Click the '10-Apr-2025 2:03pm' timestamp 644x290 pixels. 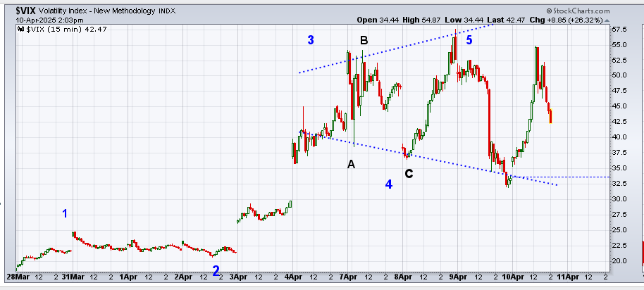tap(50, 20)
